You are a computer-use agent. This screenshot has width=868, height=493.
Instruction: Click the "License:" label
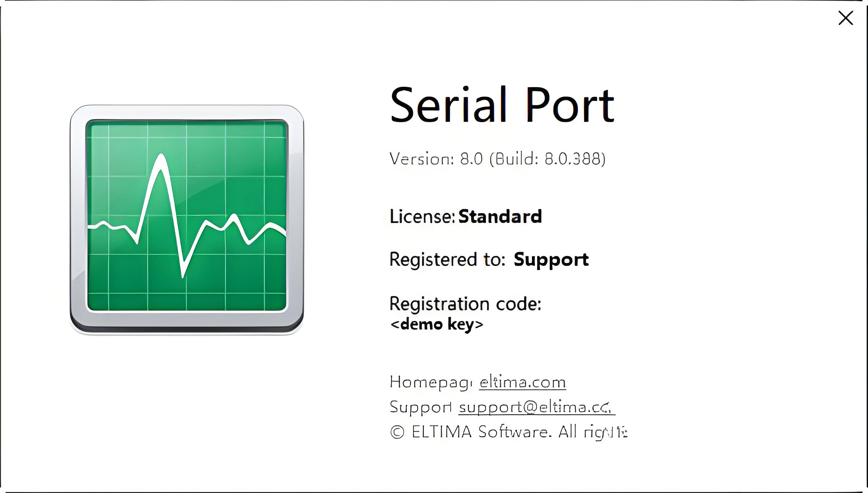(x=422, y=217)
